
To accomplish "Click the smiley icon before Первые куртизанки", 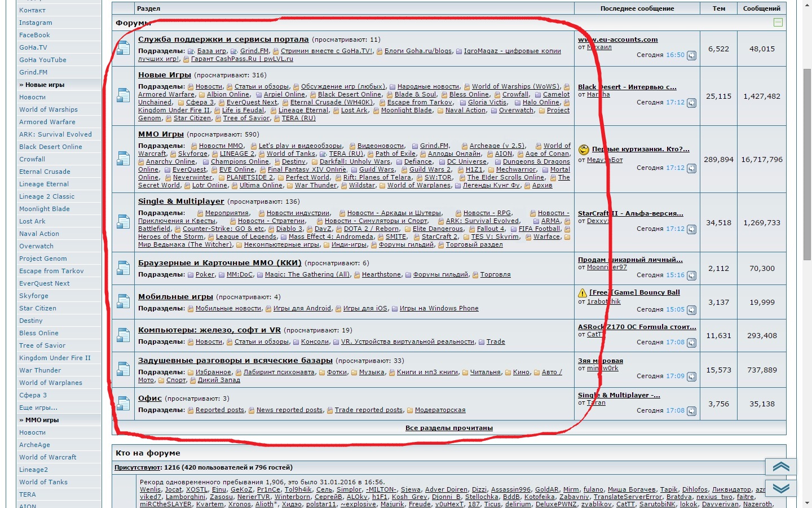I will [x=584, y=150].
